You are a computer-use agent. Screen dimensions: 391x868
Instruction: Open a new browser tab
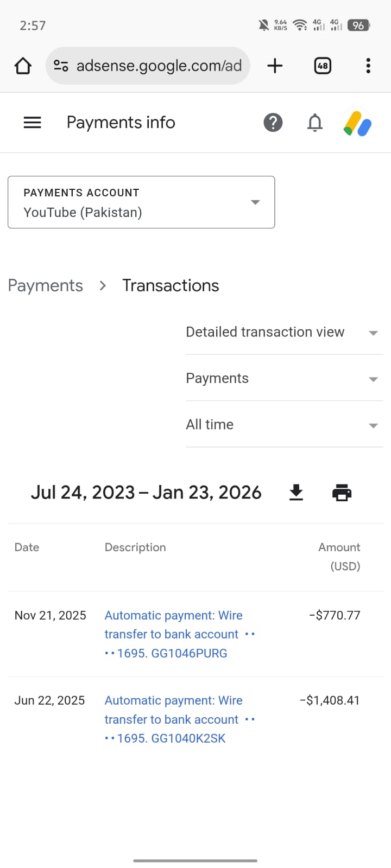[275, 66]
